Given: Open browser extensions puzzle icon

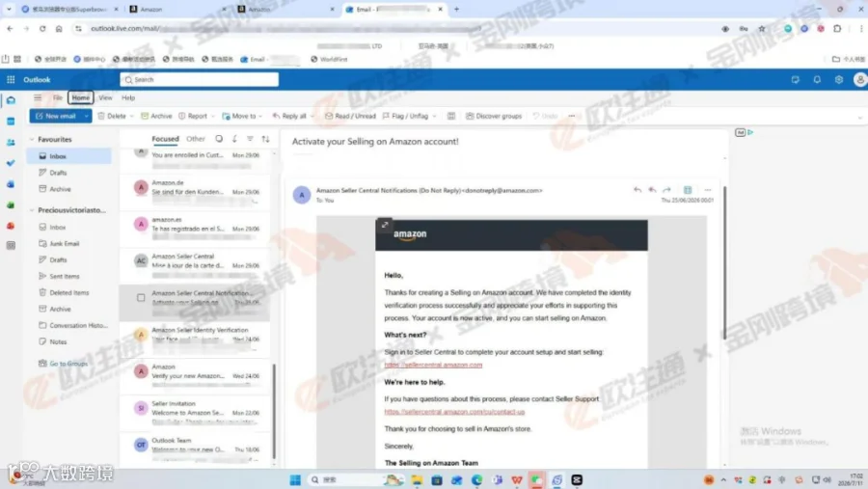Looking at the screenshot, I should 837,29.
